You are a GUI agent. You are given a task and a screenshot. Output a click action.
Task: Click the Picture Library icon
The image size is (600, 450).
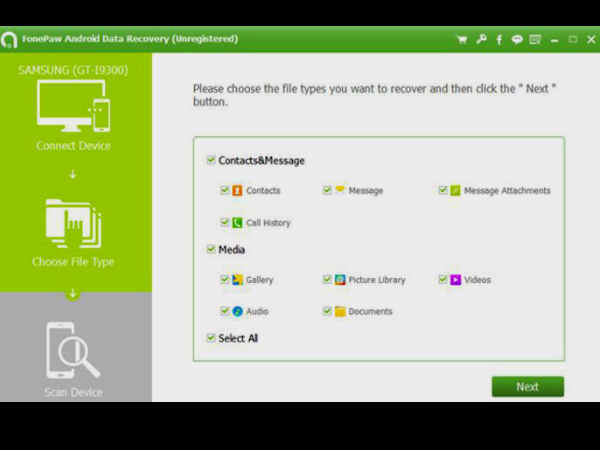(x=340, y=280)
